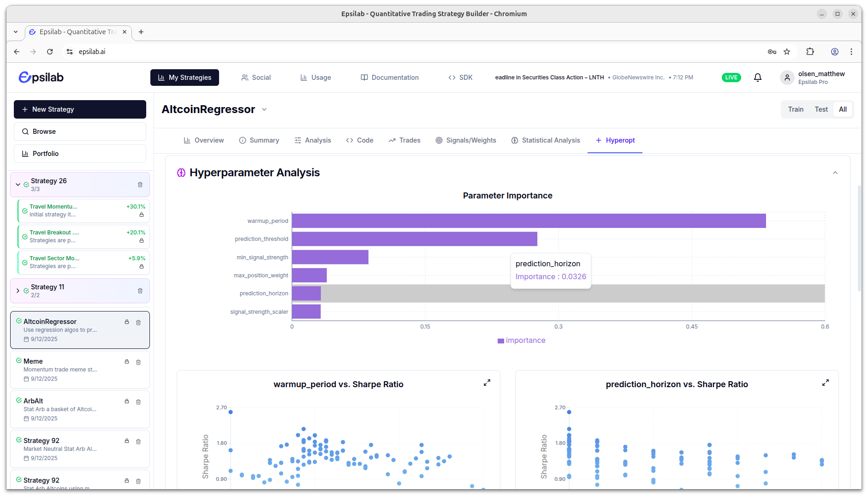868x497 pixels.
Task: Bookmark this page with star icon
Action: pyautogui.click(x=787, y=52)
